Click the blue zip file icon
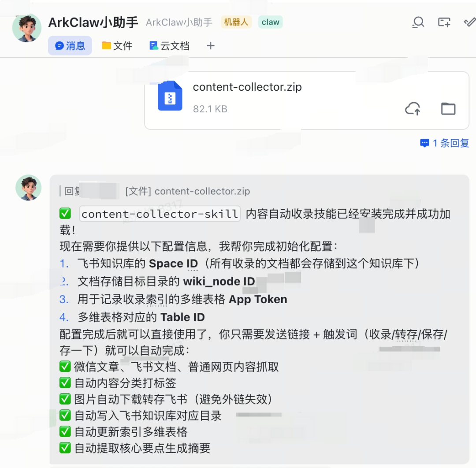Image resolution: width=476 pixels, height=468 pixels. 170,96
